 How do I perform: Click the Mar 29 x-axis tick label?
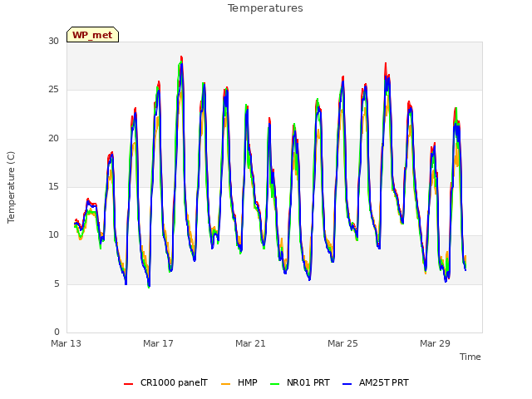435,343
